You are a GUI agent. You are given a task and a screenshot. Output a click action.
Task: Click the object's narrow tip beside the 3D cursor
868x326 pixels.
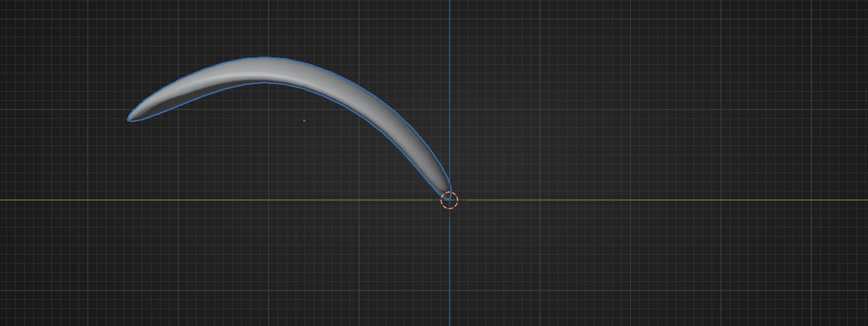pyautogui.click(x=444, y=189)
